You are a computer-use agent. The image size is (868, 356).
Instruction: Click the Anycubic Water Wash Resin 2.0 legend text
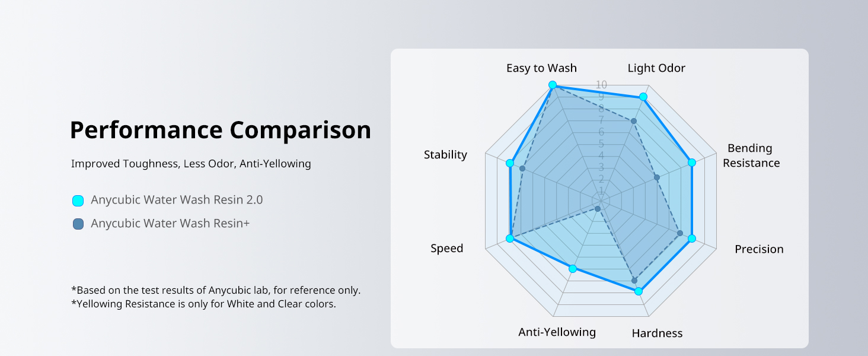(177, 200)
